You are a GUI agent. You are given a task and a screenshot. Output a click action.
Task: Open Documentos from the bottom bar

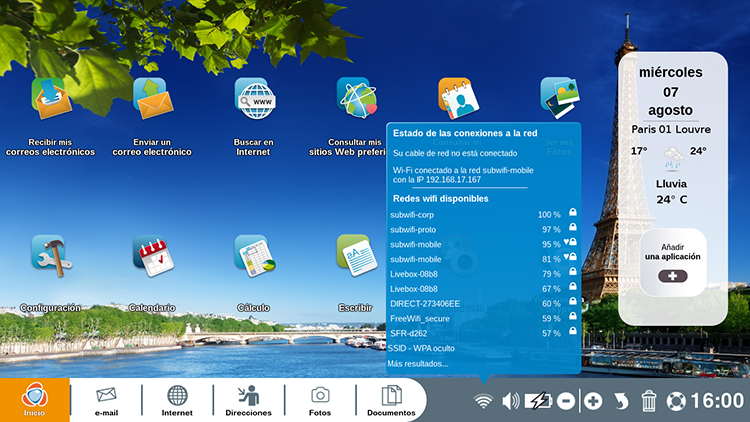pos(391,401)
